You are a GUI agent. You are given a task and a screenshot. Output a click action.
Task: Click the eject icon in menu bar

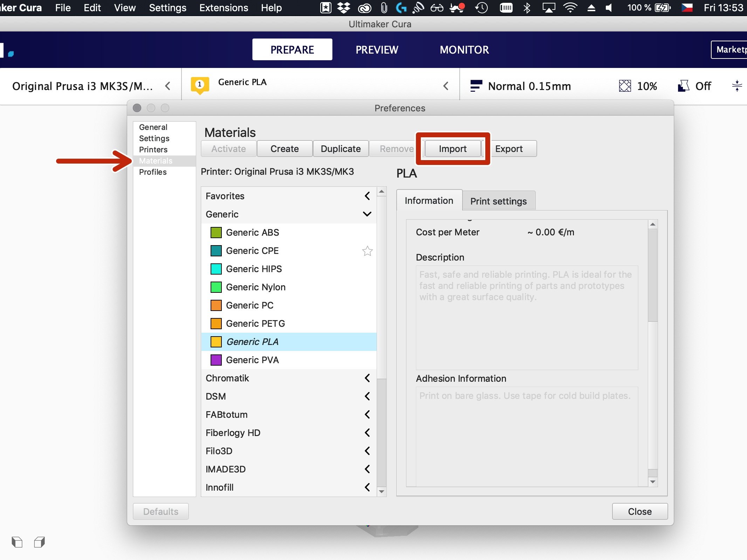(591, 8)
